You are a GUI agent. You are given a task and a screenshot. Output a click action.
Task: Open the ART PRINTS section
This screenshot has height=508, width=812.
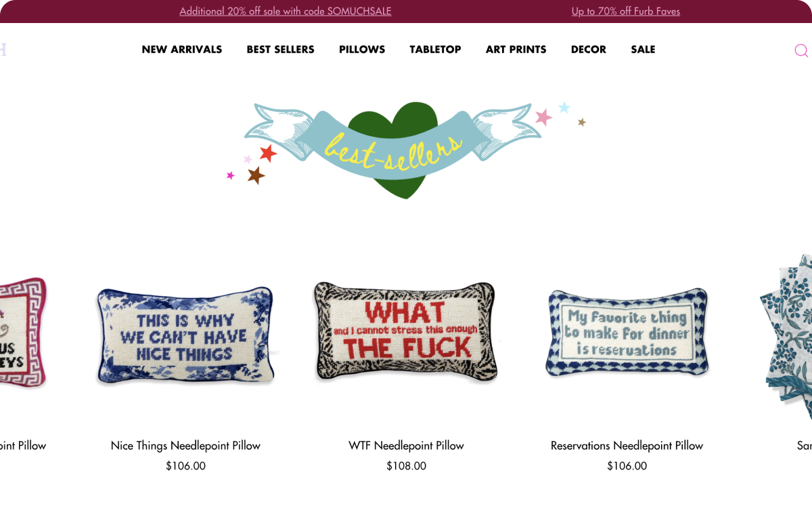coord(516,49)
